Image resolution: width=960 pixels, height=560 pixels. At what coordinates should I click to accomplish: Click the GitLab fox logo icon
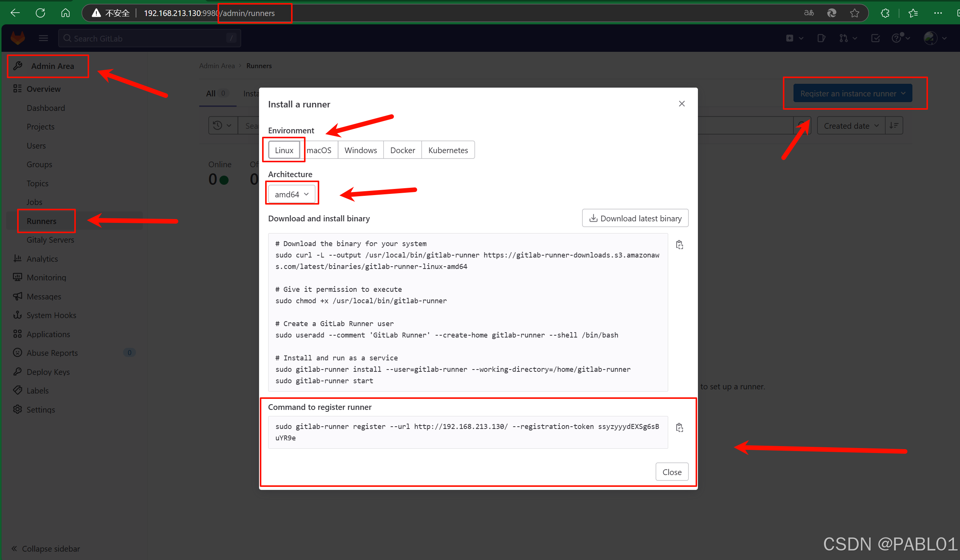pos(18,38)
